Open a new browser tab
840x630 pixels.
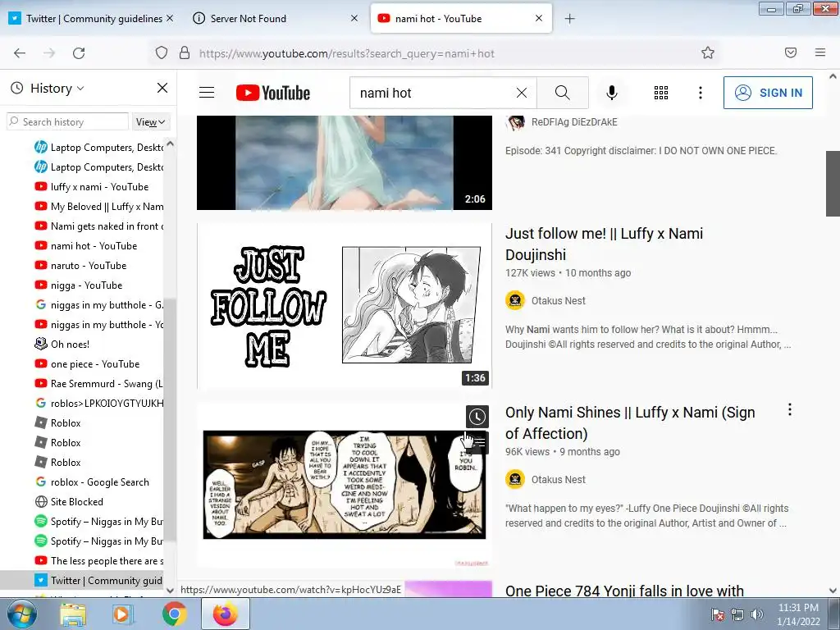pos(569,19)
